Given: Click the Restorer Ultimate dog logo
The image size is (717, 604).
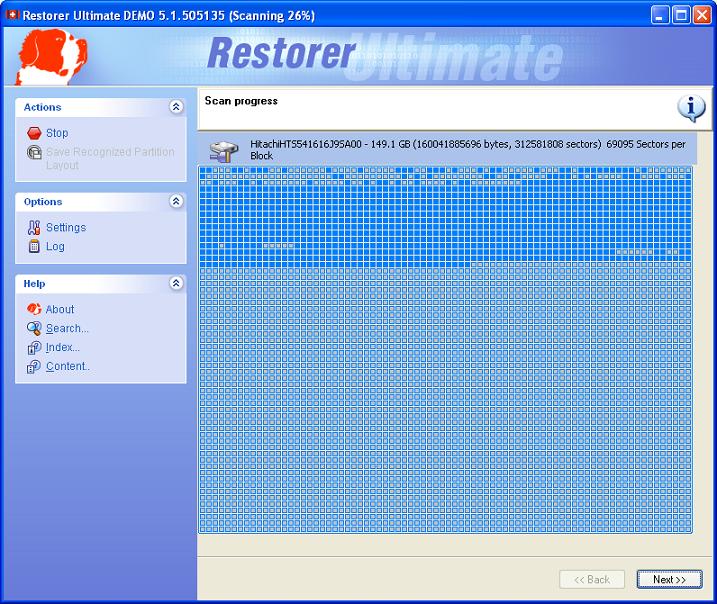Looking at the screenshot, I should click(51, 57).
